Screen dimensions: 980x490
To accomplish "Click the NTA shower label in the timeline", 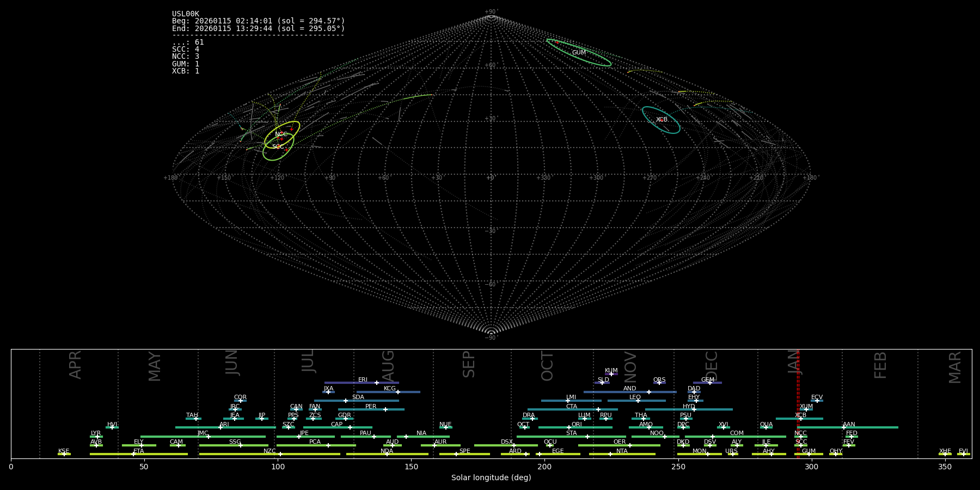I will (622, 451).
